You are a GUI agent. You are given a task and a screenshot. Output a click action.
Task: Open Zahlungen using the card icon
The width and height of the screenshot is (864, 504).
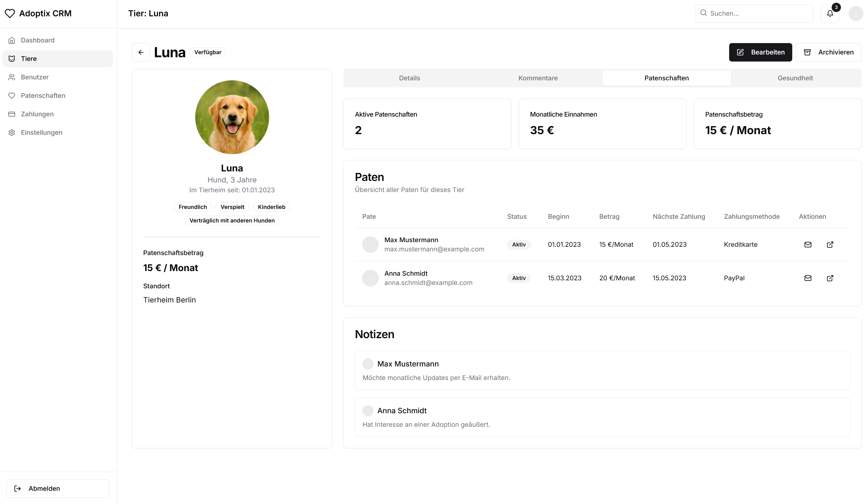point(12,114)
